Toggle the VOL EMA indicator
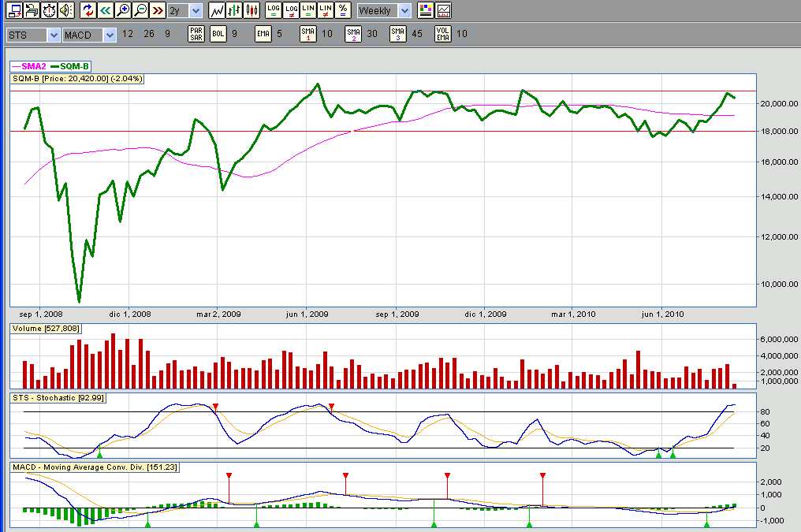The height and width of the screenshot is (532, 801). [x=443, y=35]
